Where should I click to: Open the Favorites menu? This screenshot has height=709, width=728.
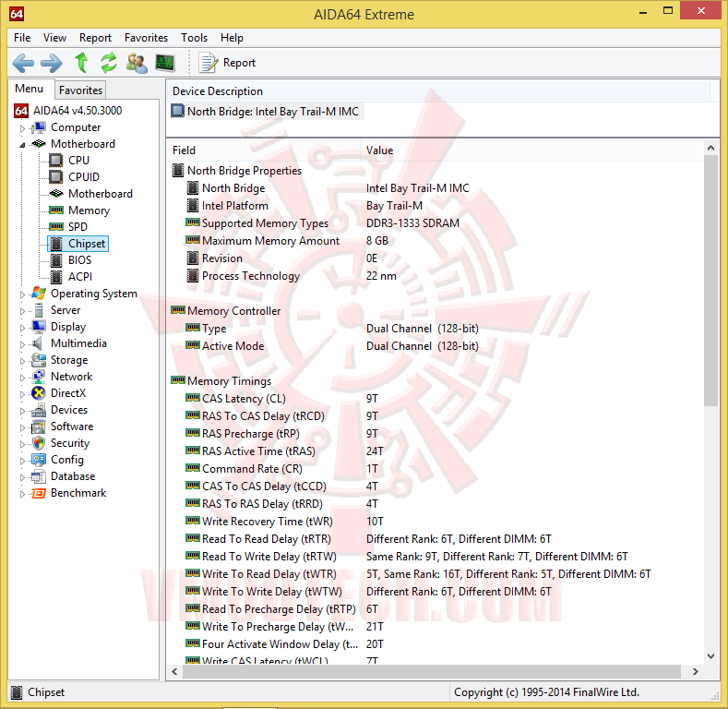coord(147,38)
